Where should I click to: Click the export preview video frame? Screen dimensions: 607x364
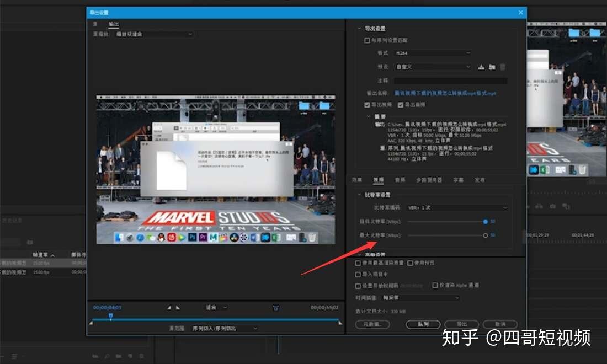point(216,169)
